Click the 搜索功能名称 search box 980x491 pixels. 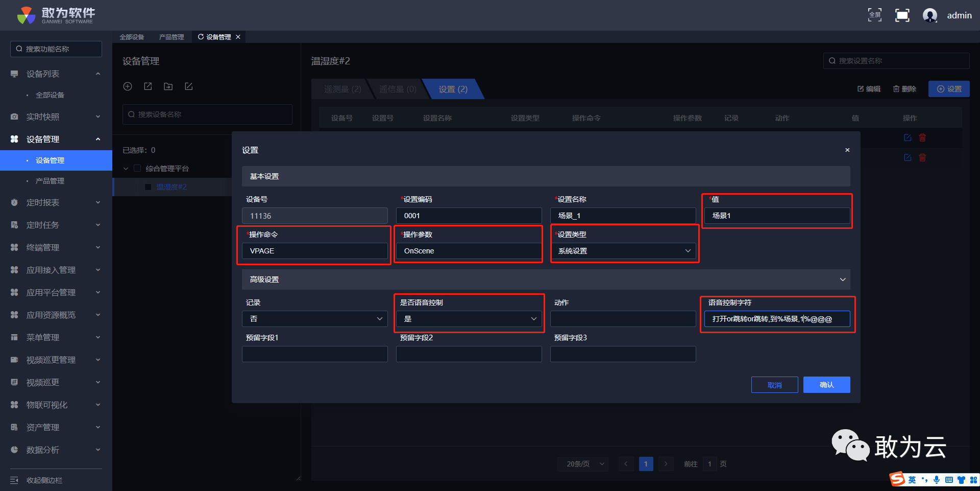[56, 49]
